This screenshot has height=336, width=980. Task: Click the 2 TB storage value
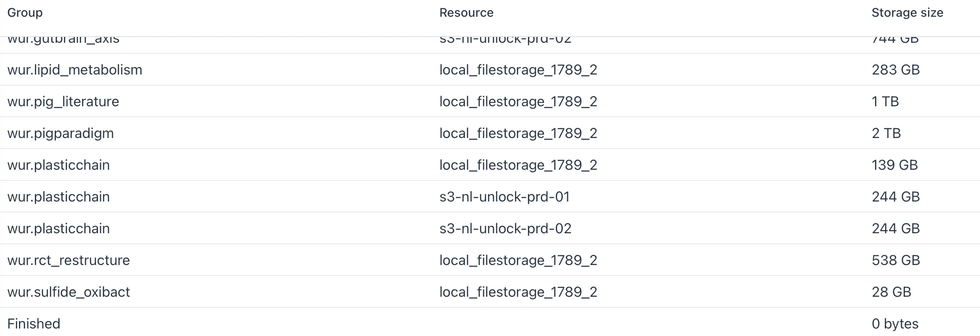point(886,133)
